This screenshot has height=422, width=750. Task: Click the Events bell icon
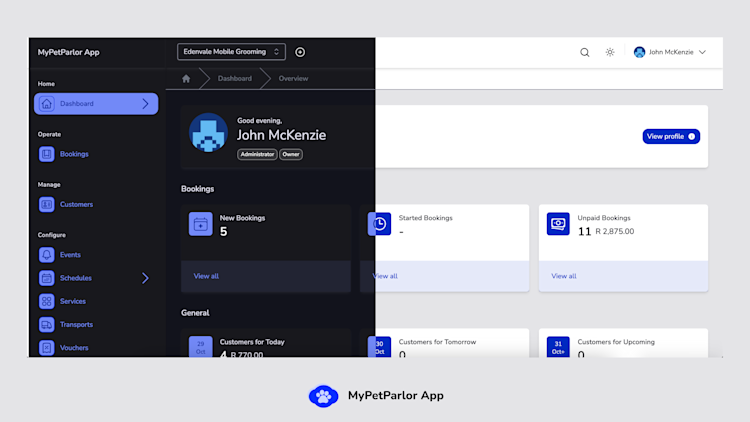(x=46, y=255)
